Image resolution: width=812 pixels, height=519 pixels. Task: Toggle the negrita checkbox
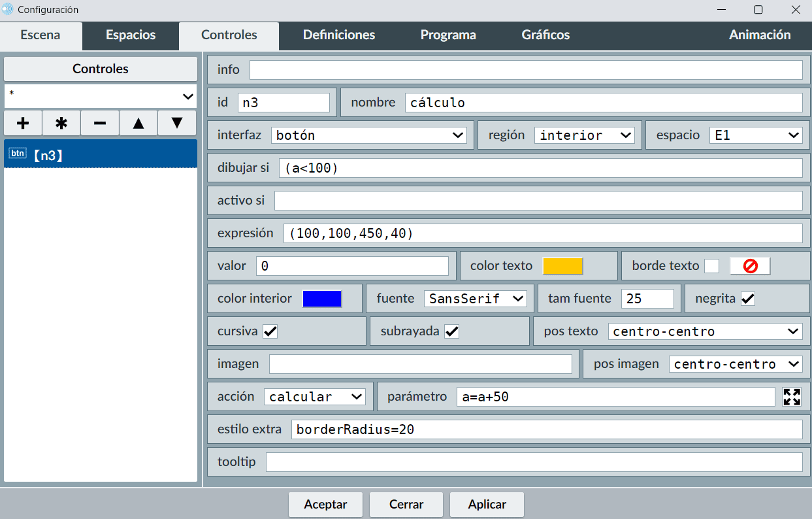click(x=748, y=299)
